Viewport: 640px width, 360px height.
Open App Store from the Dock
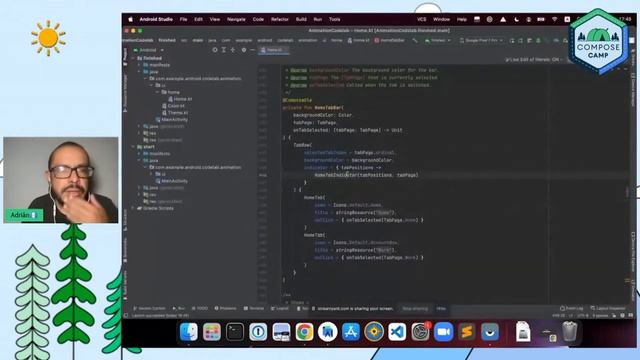351,332
